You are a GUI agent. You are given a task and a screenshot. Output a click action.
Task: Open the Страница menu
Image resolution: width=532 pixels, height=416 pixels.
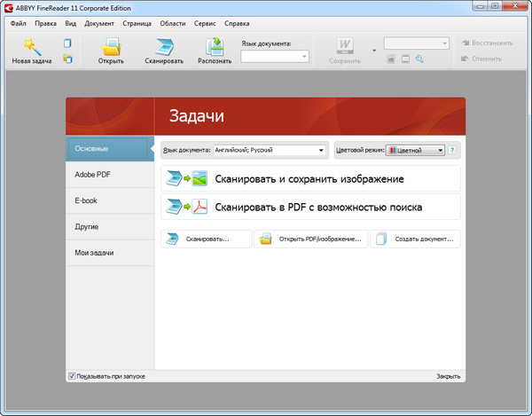coord(137,23)
